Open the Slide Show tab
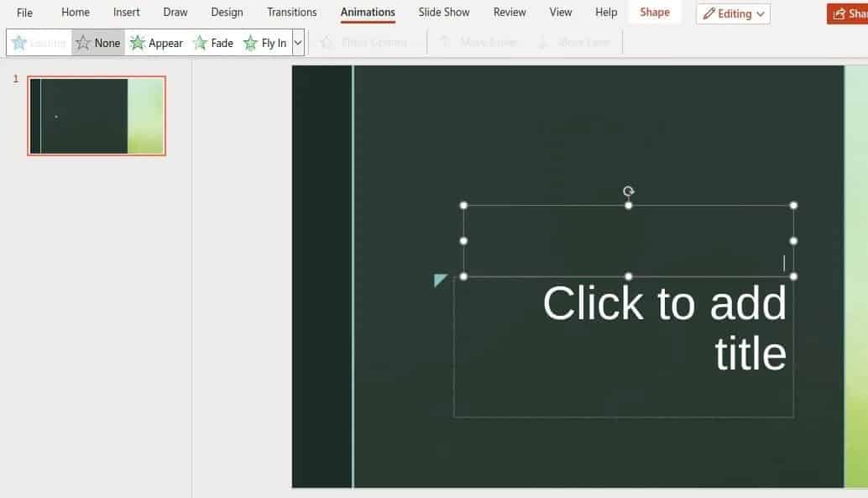Screen dimensions: 868x498 443,12
